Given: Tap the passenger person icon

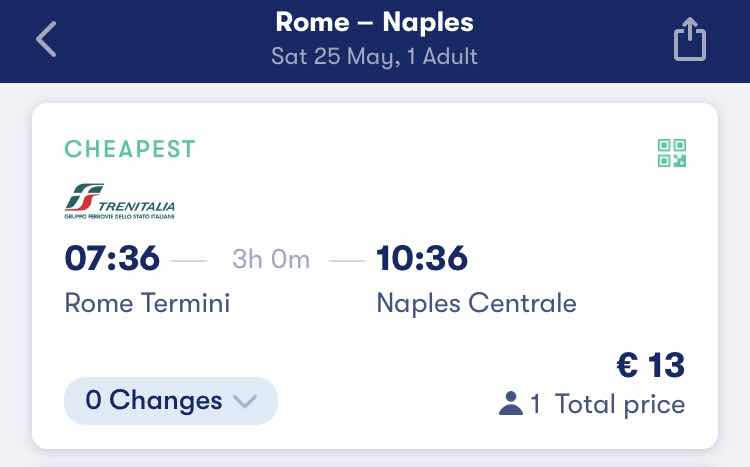Looking at the screenshot, I should click(511, 403).
